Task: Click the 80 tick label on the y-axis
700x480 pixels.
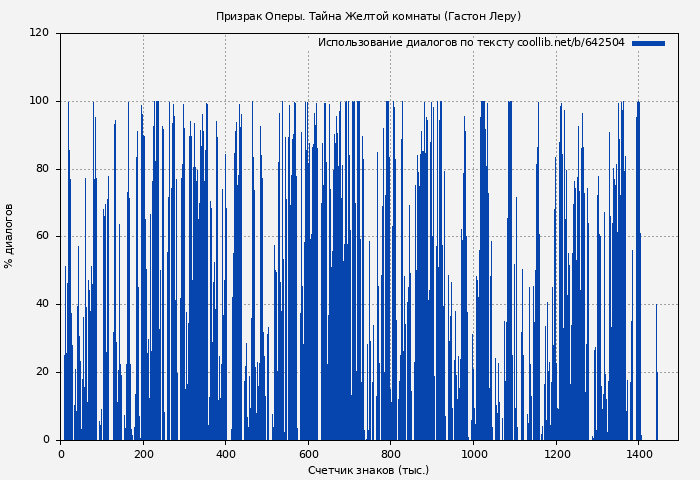Action: [x=42, y=169]
